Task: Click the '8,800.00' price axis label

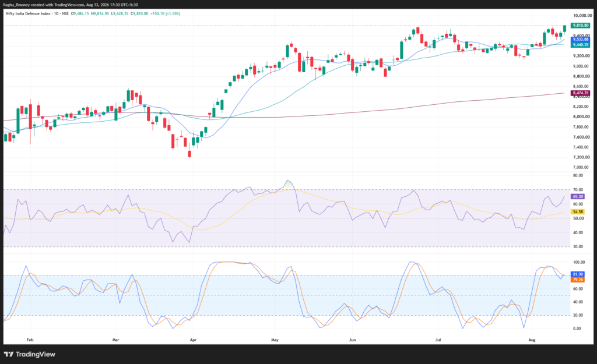Action: (581, 76)
